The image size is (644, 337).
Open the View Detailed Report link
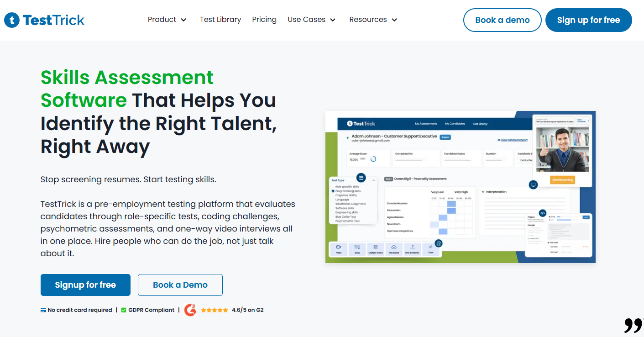512,140
